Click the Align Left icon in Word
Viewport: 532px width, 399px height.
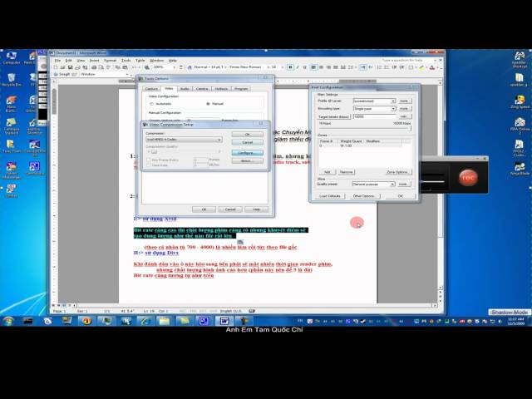314,67
